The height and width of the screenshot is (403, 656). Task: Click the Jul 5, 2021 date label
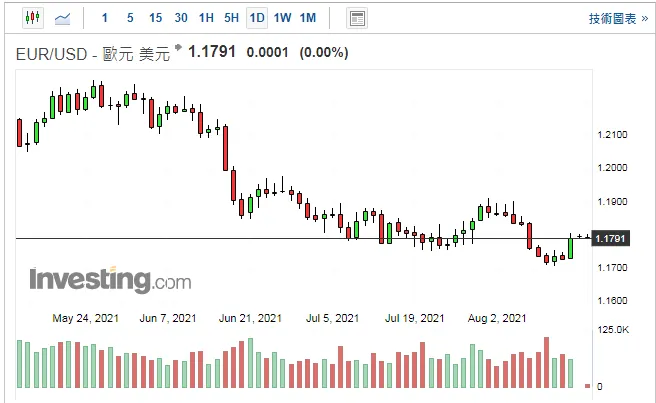click(x=333, y=318)
